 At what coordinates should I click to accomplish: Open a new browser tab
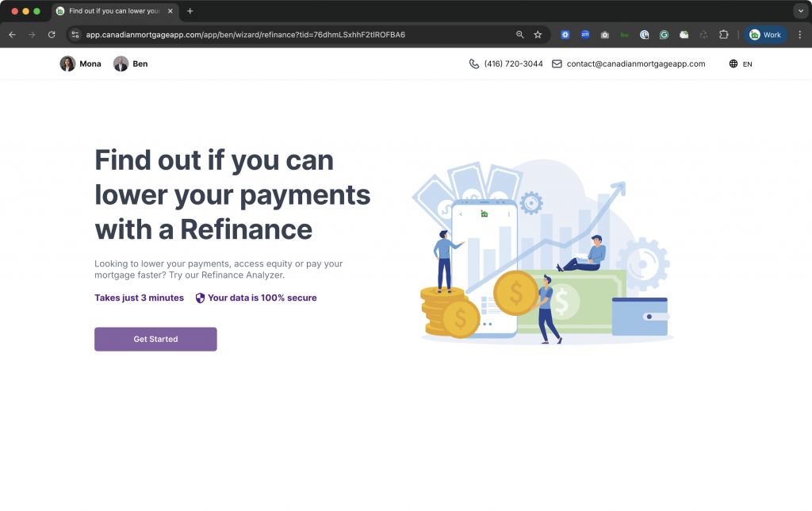[x=190, y=11]
